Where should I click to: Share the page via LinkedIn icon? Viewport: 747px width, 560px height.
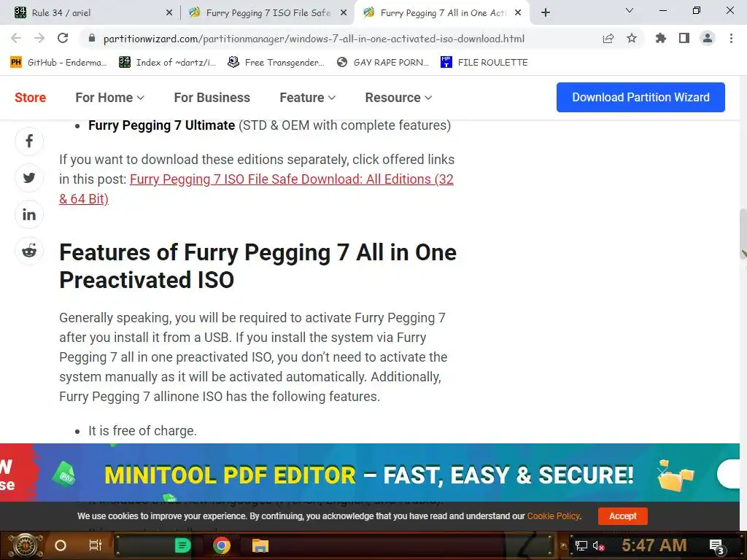[x=29, y=215]
